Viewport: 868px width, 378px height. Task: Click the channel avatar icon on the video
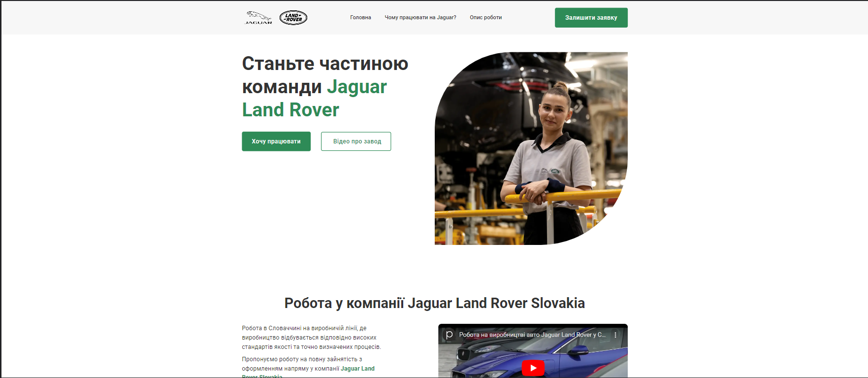click(449, 335)
